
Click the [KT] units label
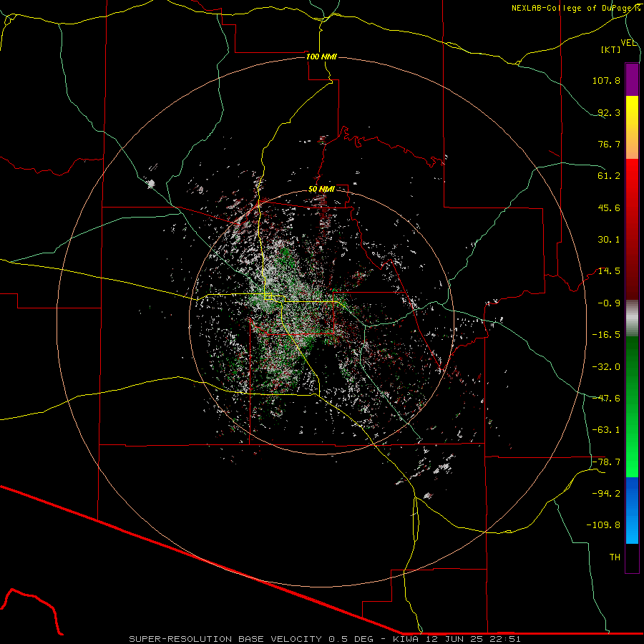click(611, 49)
